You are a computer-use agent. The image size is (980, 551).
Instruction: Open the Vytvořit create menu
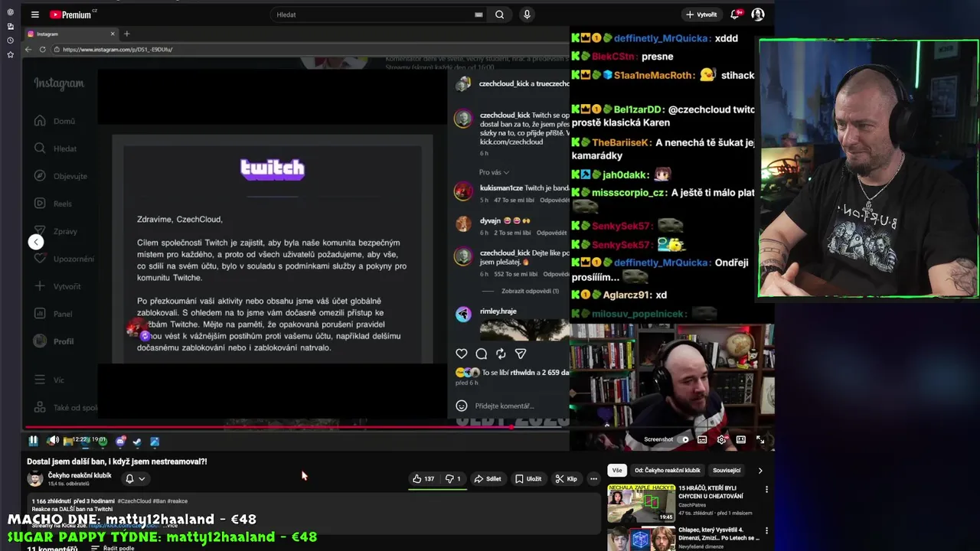click(701, 15)
